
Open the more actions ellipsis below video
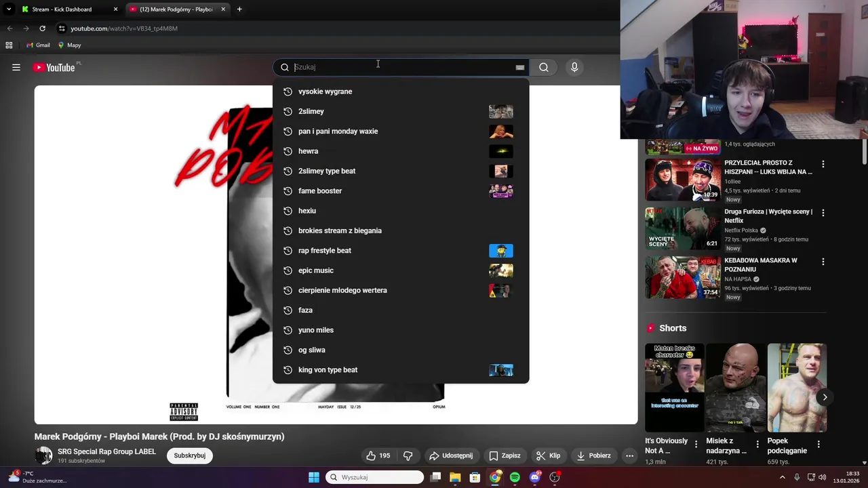629,455
